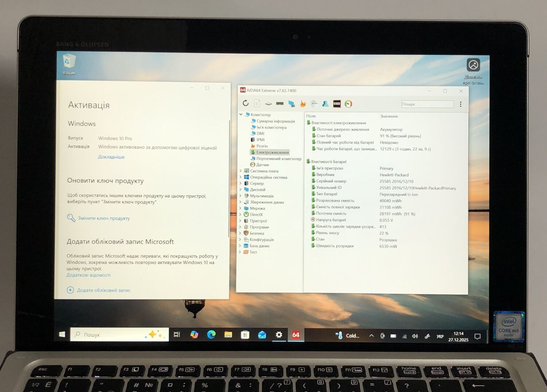Click the OSD panel toolbar icon
This screenshot has width=547, height=392.
point(337,104)
